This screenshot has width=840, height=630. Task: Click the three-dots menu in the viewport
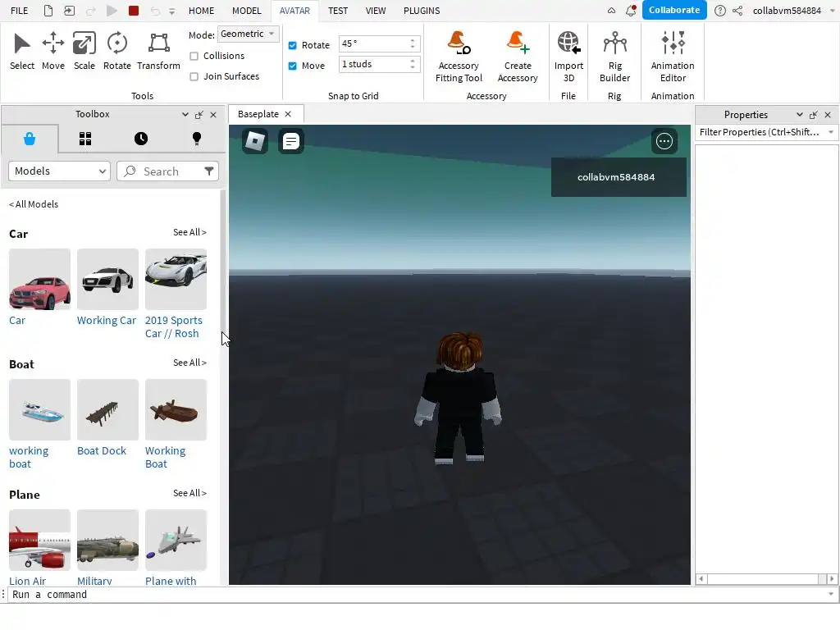664,141
